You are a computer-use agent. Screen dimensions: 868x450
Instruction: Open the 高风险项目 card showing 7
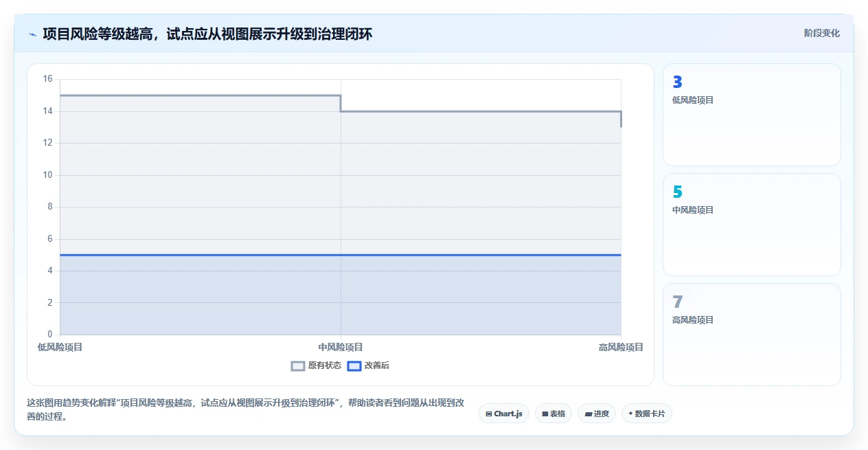coord(752,335)
